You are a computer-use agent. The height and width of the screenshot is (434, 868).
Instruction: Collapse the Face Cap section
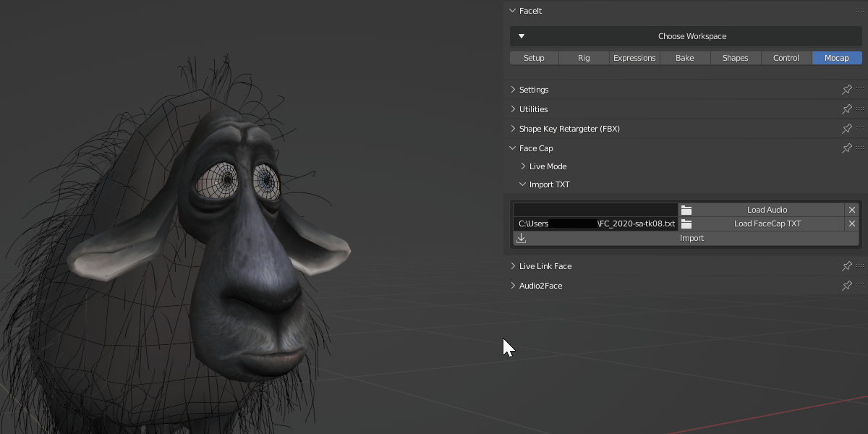point(513,148)
